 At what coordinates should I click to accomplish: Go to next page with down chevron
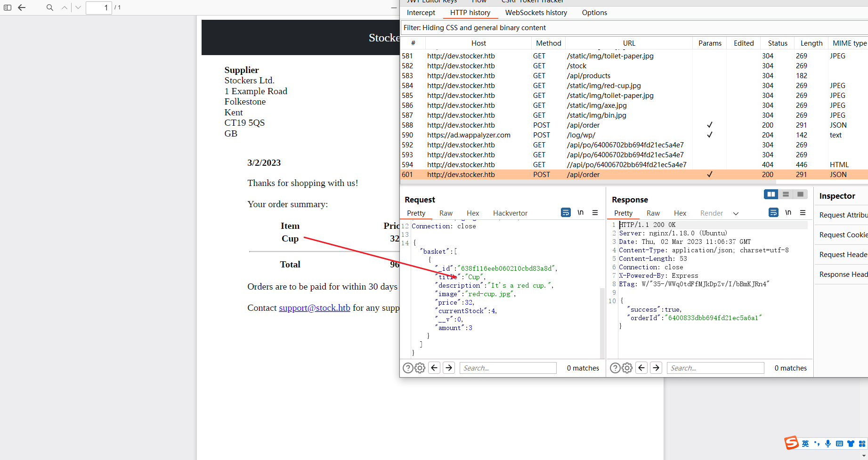click(78, 8)
